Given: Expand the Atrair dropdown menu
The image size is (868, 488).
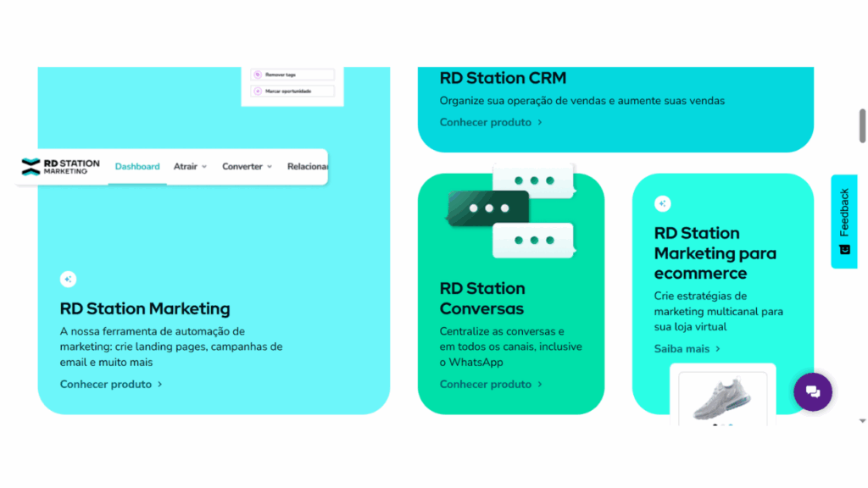Looking at the screenshot, I should click(190, 167).
